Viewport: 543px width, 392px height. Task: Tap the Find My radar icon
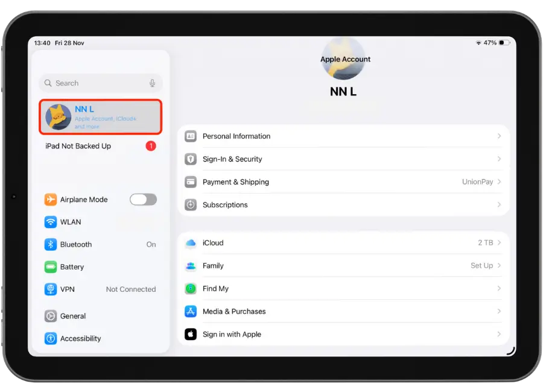click(x=191, y=289)
